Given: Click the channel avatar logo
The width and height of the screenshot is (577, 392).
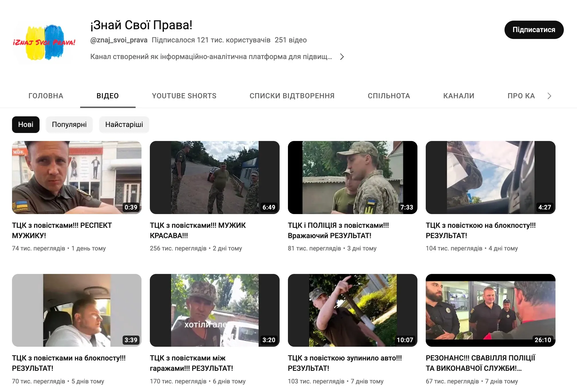Looking at the screenshot, I should [44, 43].
